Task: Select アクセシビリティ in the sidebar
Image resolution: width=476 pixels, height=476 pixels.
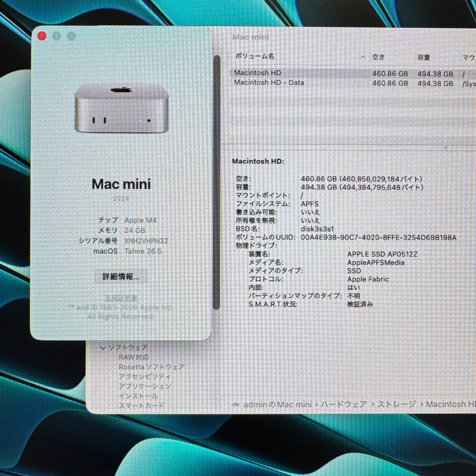Action: (x=144, y=377)
